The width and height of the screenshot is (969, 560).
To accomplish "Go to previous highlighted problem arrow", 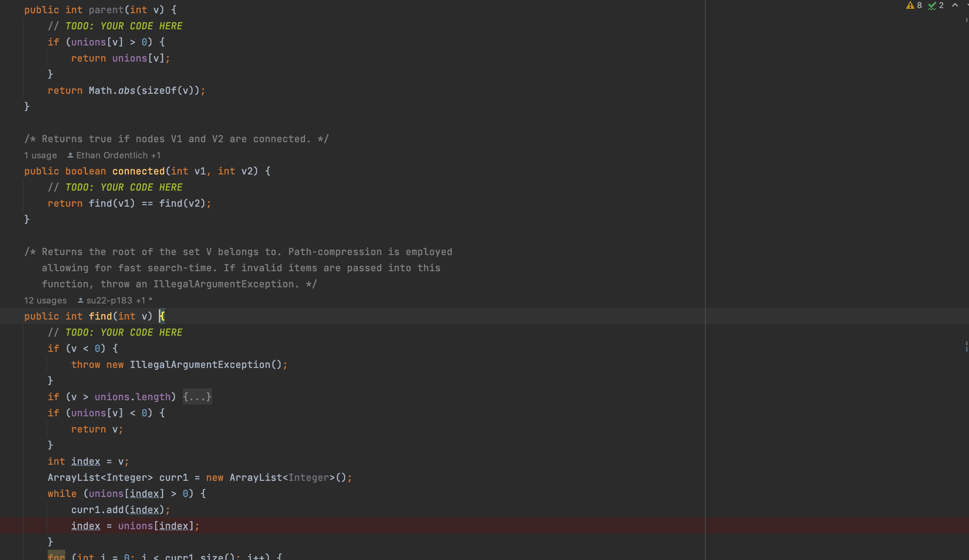I will coord(955,5).
